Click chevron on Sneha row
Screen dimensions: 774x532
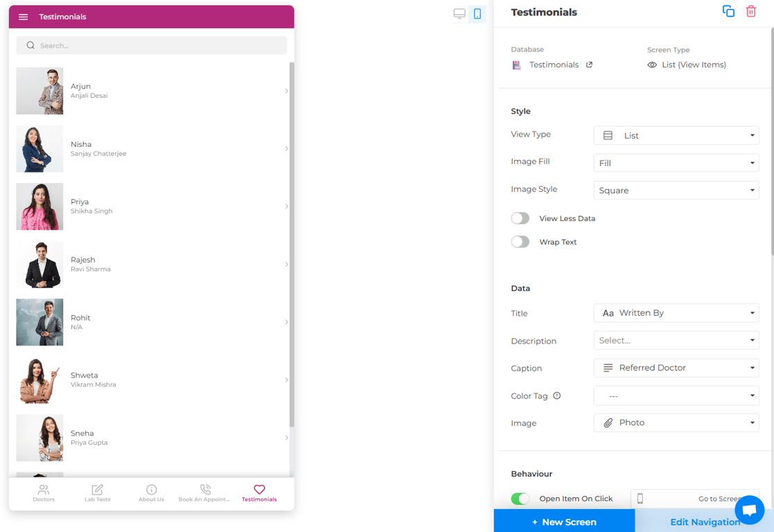click(x=286, y=438)
